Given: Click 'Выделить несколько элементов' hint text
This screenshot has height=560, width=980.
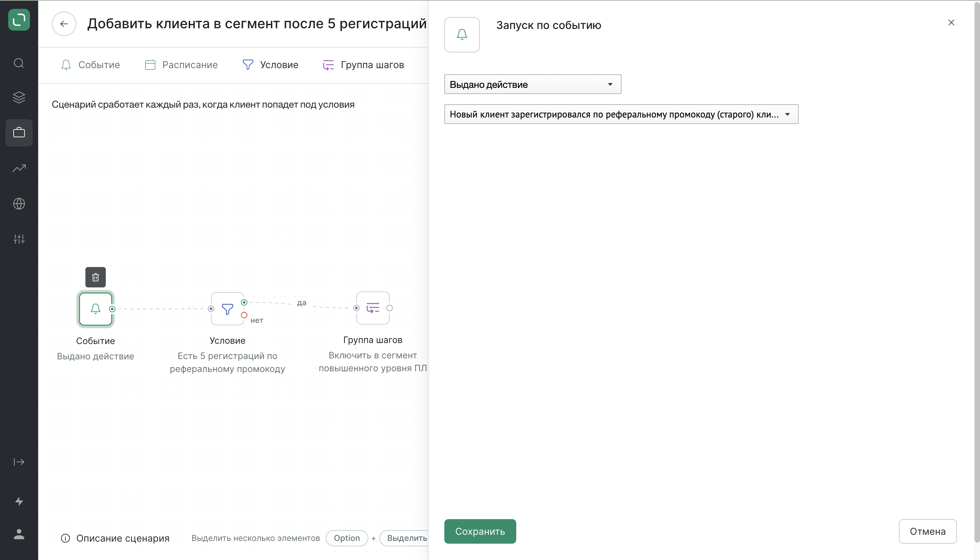Looking at the screenshot, I should click(x=256, y=538).
